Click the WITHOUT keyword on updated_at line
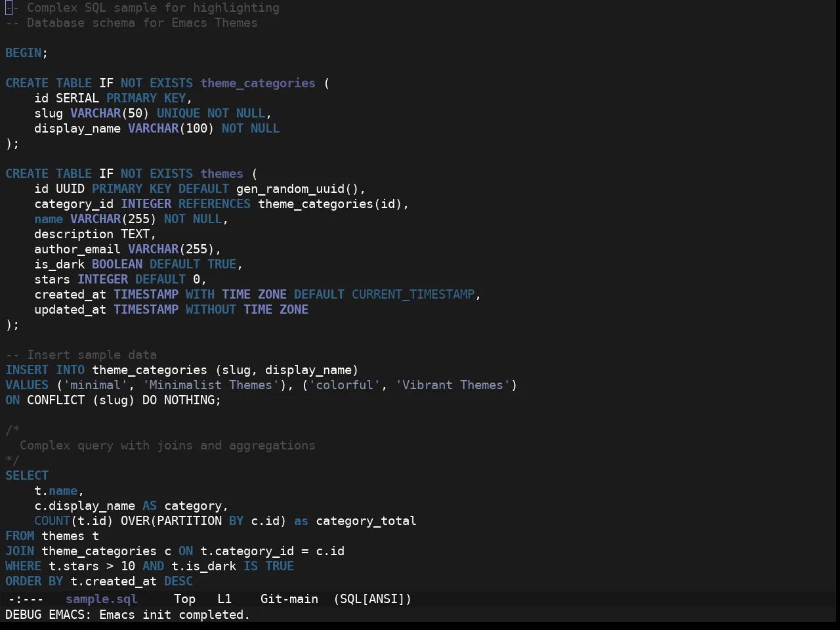This screenshot has width=840, height=630. coord(211,309)
